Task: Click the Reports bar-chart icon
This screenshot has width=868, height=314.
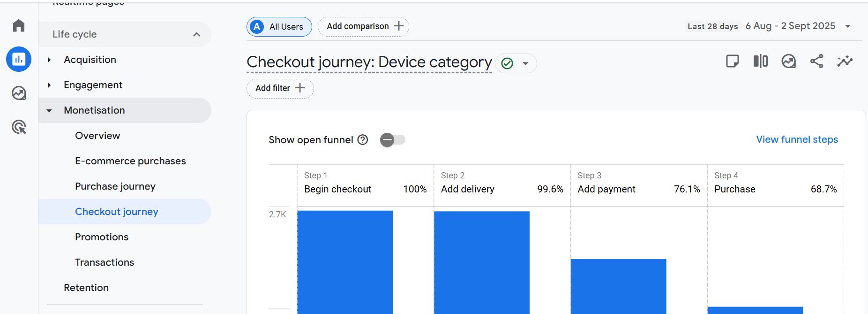Action: [19, 59]
